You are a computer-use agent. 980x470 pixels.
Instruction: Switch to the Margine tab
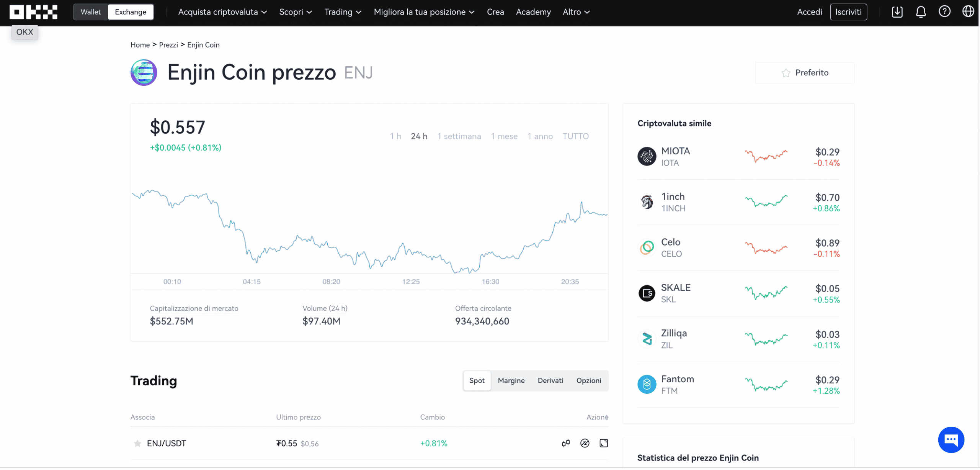click(511, 380)
